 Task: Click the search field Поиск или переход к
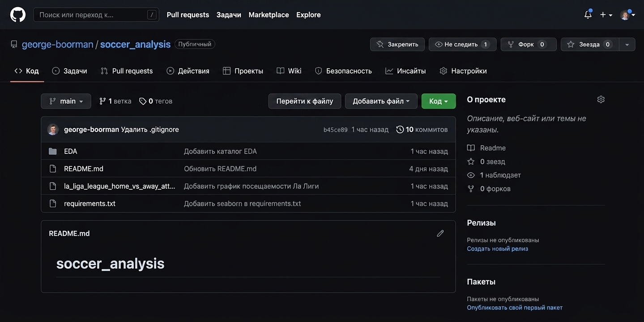pyautogui.click(x=96, y=15)
